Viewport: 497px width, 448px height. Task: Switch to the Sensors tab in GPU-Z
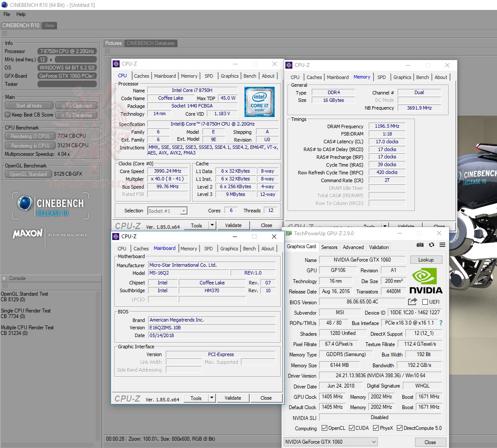pos(329,247)
